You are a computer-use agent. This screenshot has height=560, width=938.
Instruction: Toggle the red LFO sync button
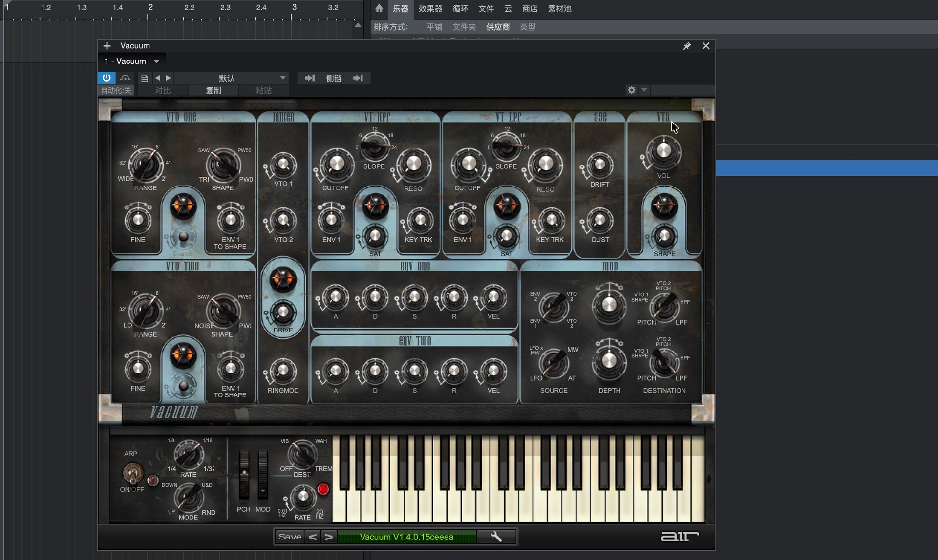coord(323,489)
